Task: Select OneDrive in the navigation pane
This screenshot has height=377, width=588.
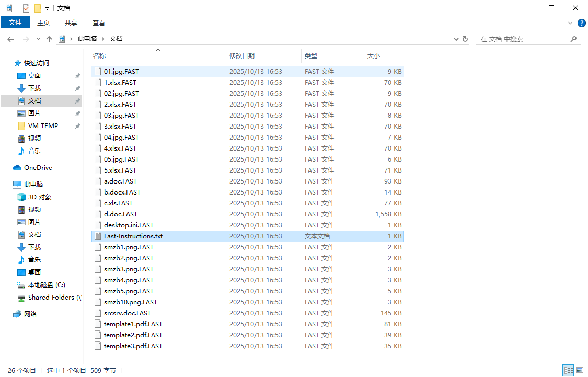Action: (38, 168)
